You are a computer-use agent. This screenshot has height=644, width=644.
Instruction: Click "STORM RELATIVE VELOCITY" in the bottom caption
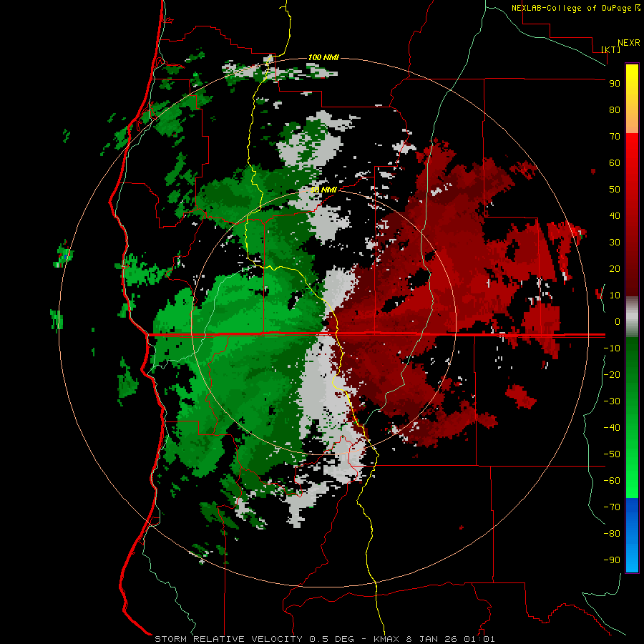[228, 639]
